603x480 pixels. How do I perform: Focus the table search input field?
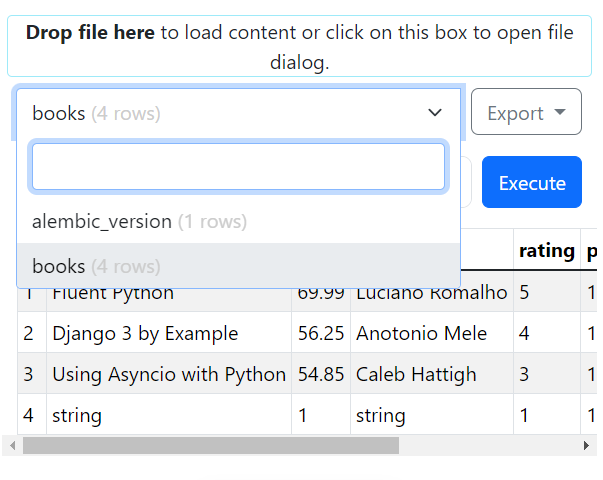point(238,167)
